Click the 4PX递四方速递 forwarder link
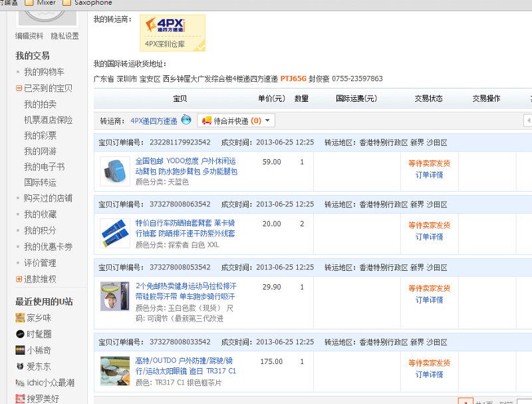Image resolution: width=532 pixels, height=404 pixels. [x=154, y=121]
